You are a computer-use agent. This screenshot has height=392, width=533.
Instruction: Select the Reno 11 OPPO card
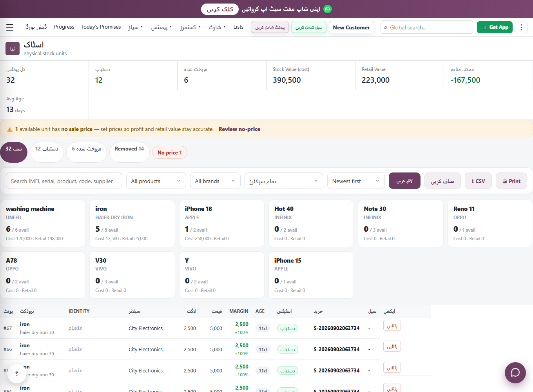coord(490,223)
